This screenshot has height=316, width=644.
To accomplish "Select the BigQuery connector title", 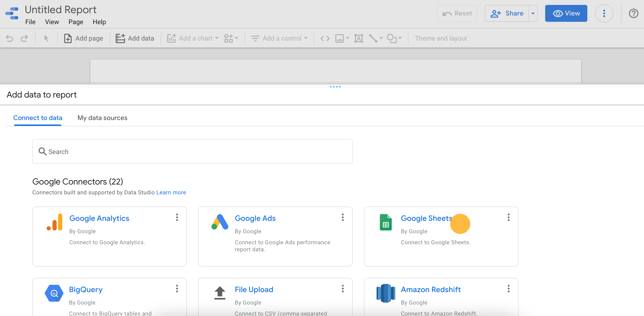I will coord(86,290).
